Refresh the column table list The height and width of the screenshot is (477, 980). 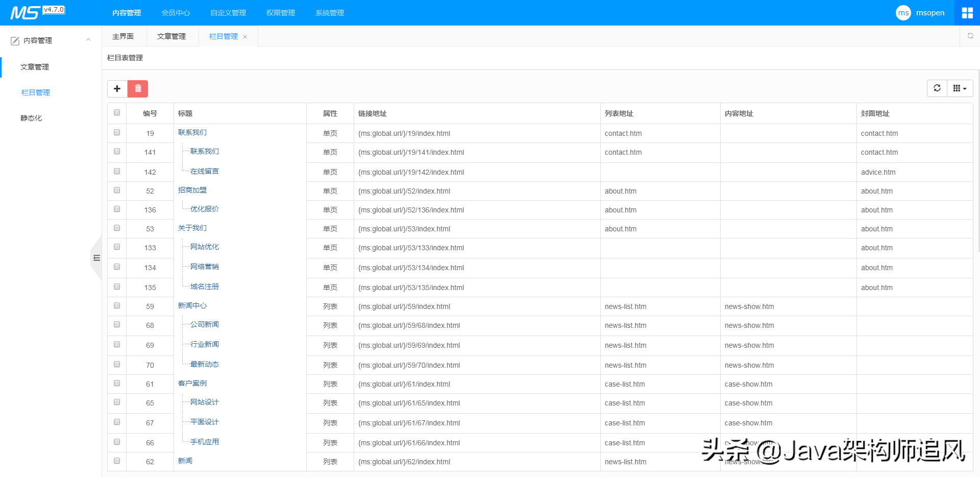[x=937, y=88]
